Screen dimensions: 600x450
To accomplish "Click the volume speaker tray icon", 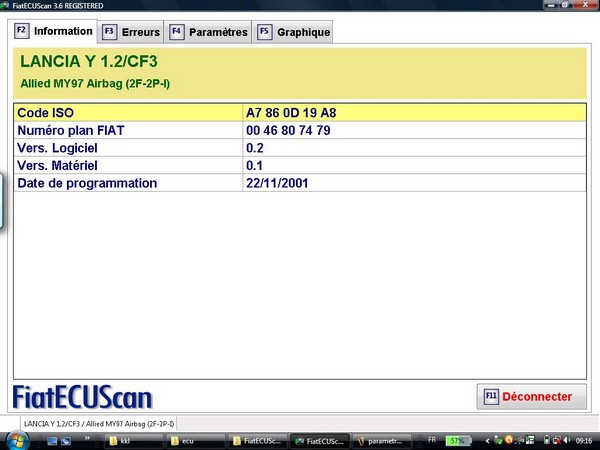I will coord(567,440).
